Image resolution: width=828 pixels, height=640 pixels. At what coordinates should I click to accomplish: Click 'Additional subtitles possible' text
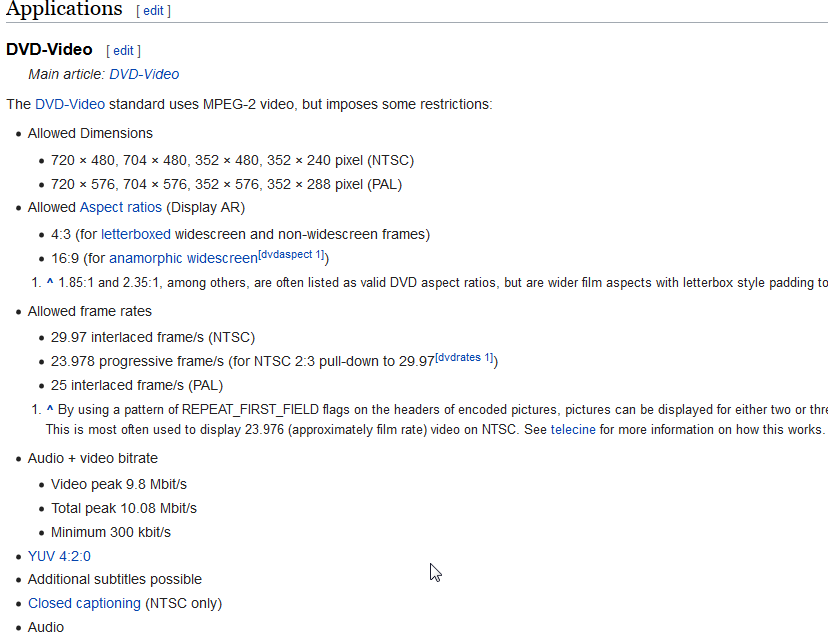click(115, 579)
